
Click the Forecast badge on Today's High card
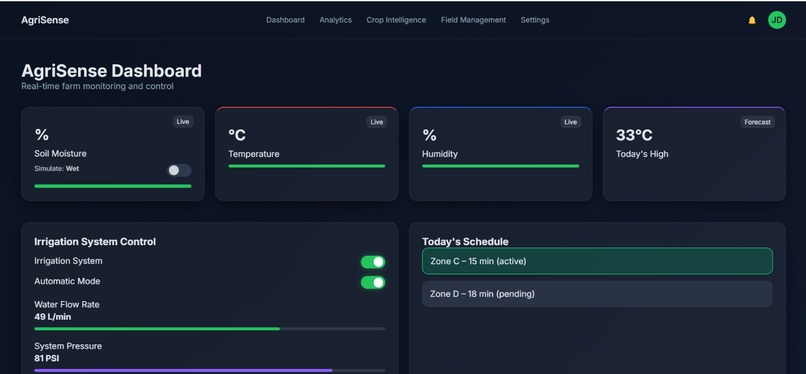pyautogui.click(x=758, y=122)
